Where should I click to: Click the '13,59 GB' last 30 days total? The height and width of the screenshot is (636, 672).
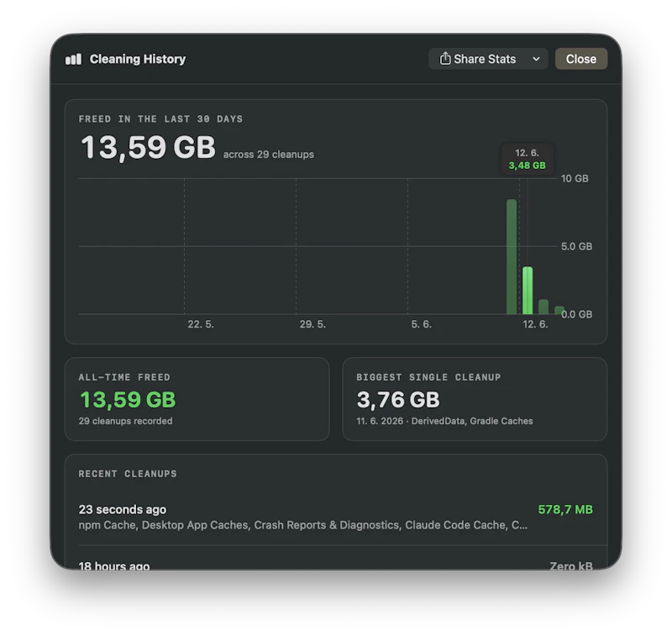[x=148, y=147]
